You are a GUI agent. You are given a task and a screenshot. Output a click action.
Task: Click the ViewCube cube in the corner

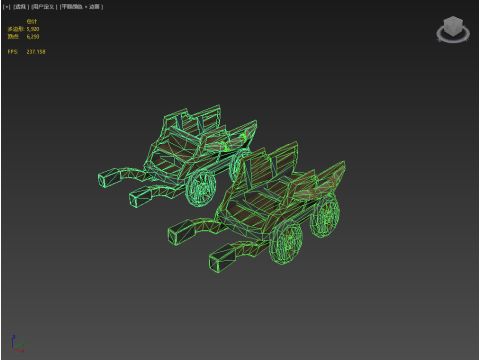(453, 26)
